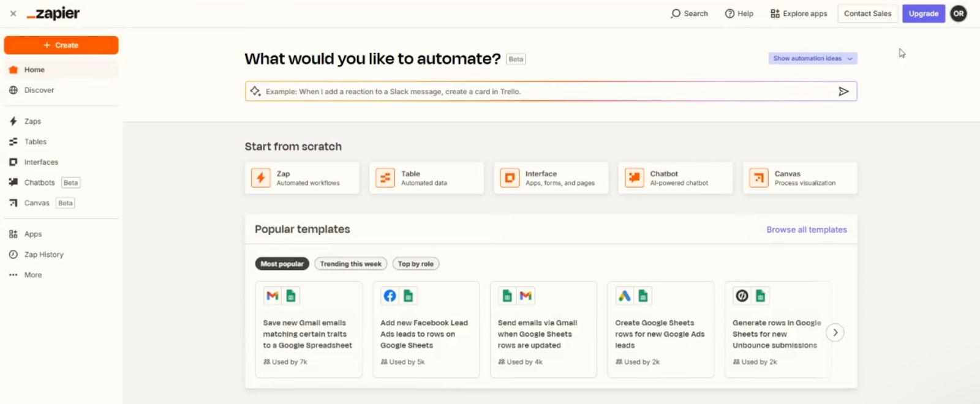Click the Chatbots sidebar icon
This screenshot has width=980, height=404.
point(13,182)
